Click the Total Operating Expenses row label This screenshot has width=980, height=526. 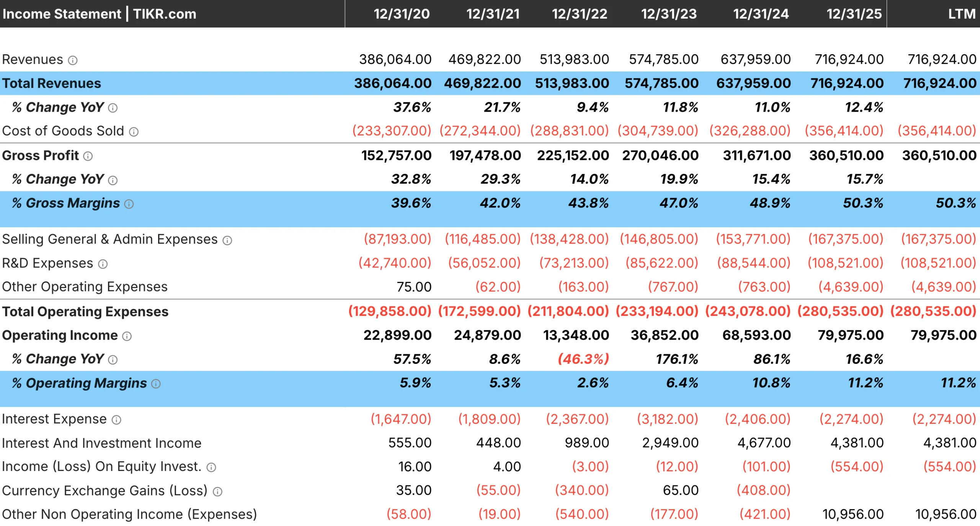85,312
